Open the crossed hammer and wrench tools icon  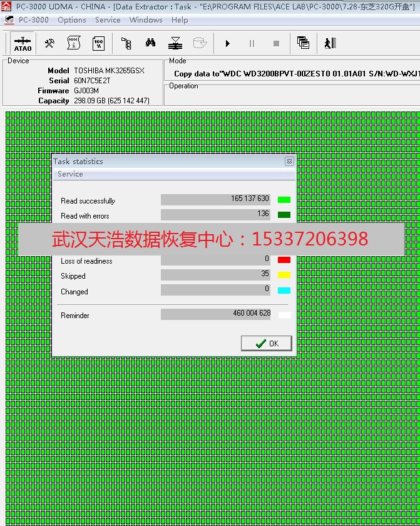click(49, 43)
